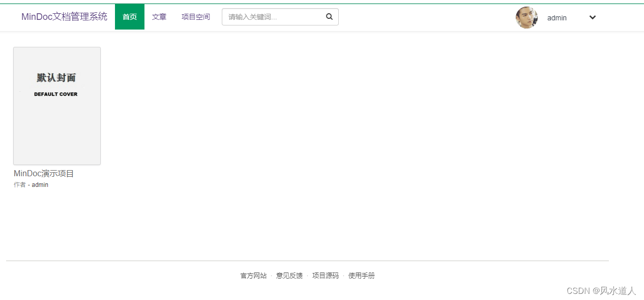Click the green highlighted 首页 menu item
Screen dimensions: 644x300
[129, 16]
